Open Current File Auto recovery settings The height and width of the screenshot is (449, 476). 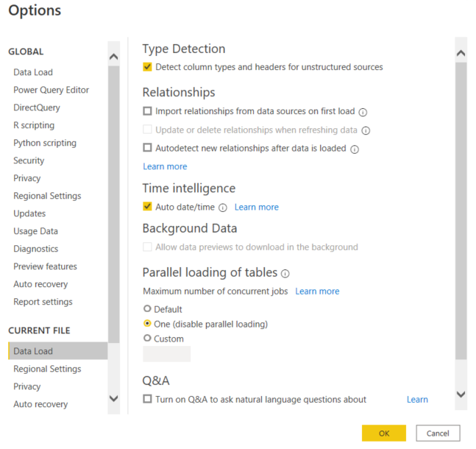(40, 404)
